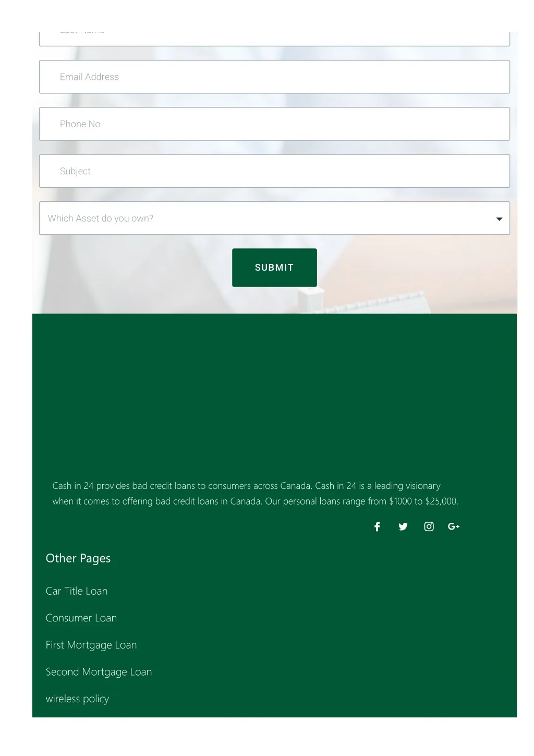
Task: Open the Facebook social icon
Action: pos(377,526)
